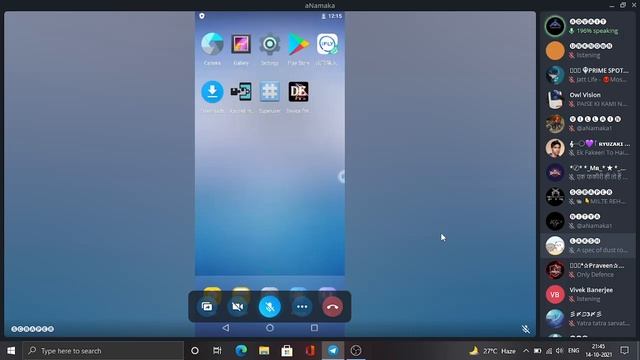Open Vivek Banerjee's participant entry
This screenshot has width=640, height=360.
[588, 294]
